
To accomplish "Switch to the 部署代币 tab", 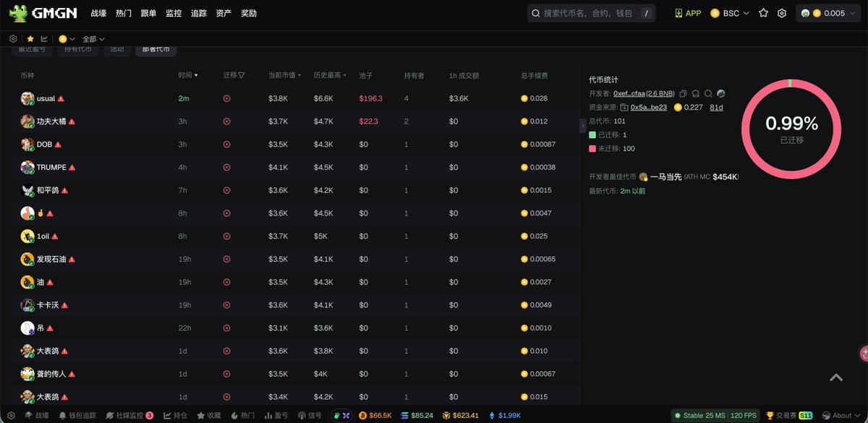I will 156,50.
